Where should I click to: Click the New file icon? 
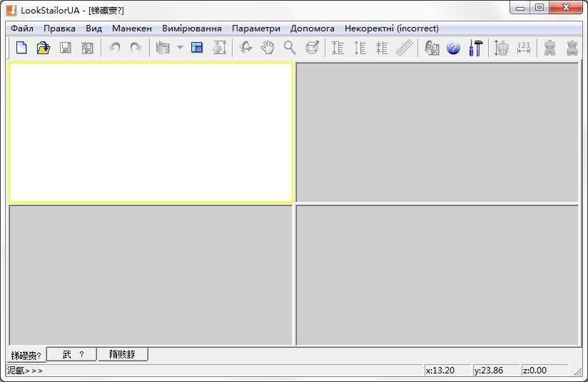(21, 48)
